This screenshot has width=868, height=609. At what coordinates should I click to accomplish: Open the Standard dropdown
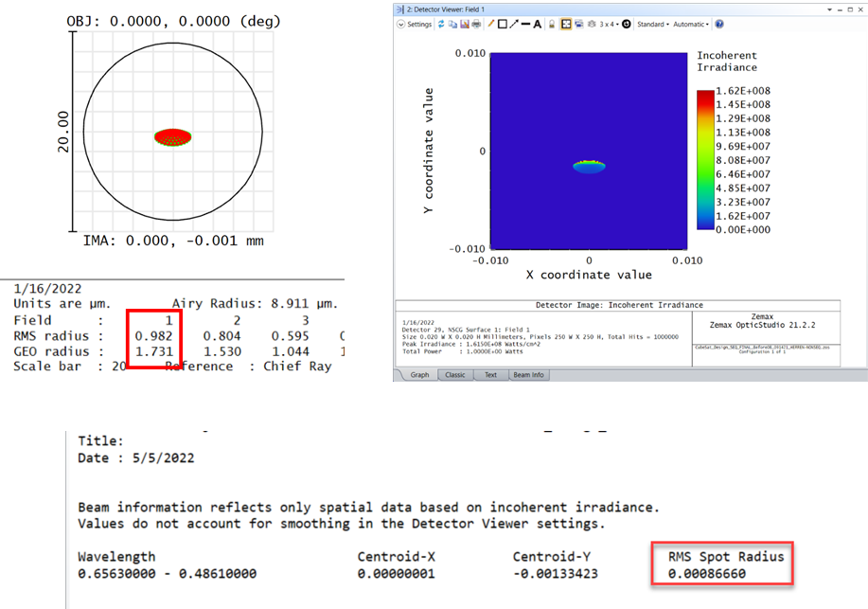pyautogui.click(x=652, y=25)
